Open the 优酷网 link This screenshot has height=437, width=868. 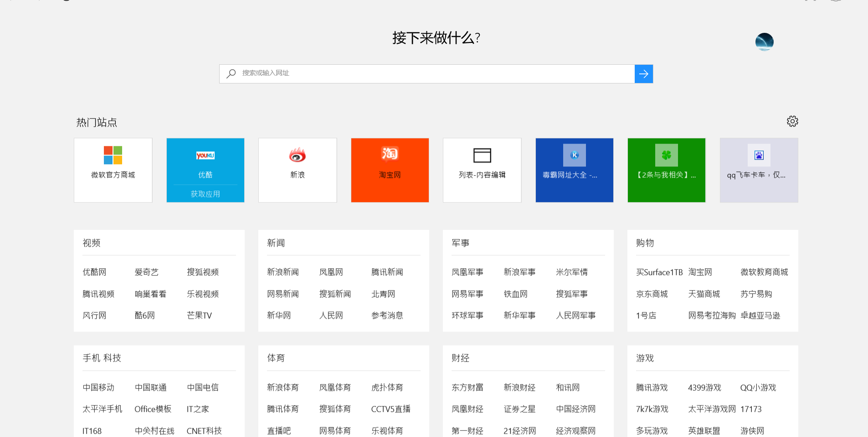tap(94, 272)
